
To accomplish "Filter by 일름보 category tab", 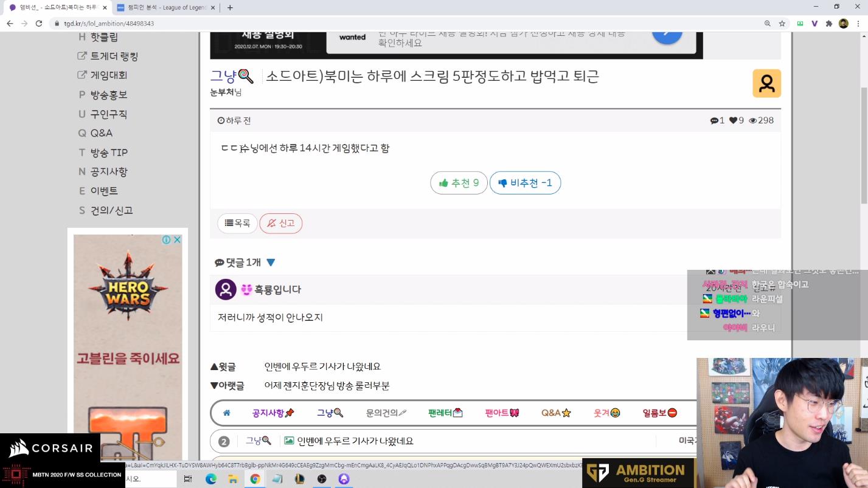I will pos(660,413).
